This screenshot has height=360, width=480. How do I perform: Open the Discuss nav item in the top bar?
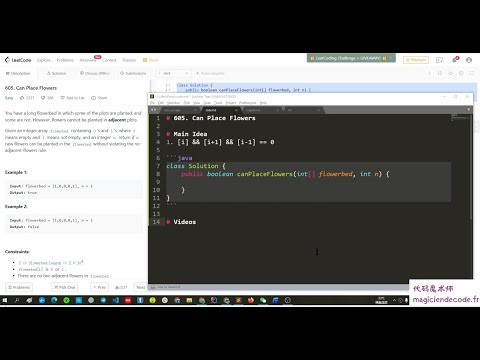pos(129,60)
